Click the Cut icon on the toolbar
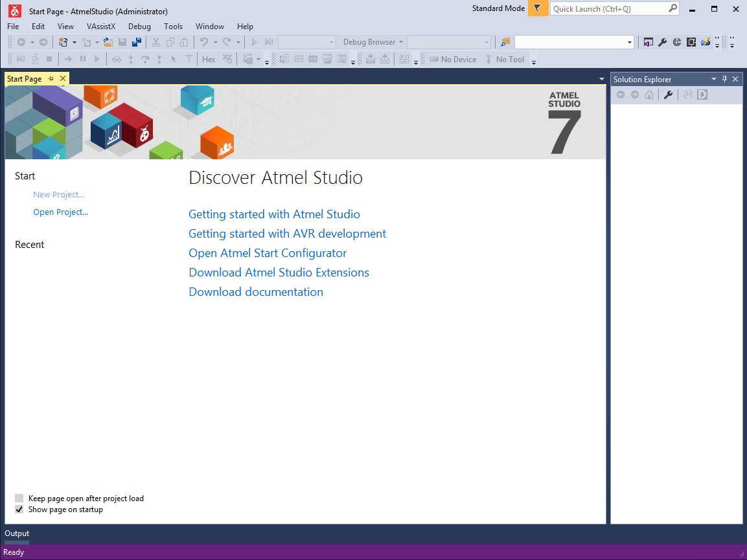Image resolution: width=747 pixels, height=560 pixels. [x=155, y=41]
